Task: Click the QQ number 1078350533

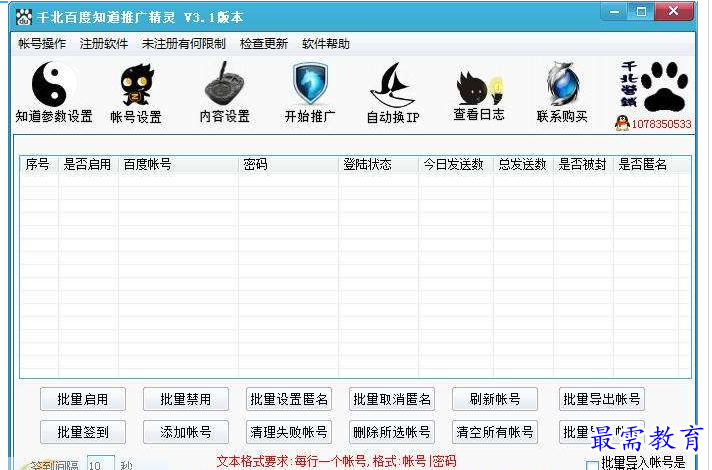Action: click(x=661, y=124)
